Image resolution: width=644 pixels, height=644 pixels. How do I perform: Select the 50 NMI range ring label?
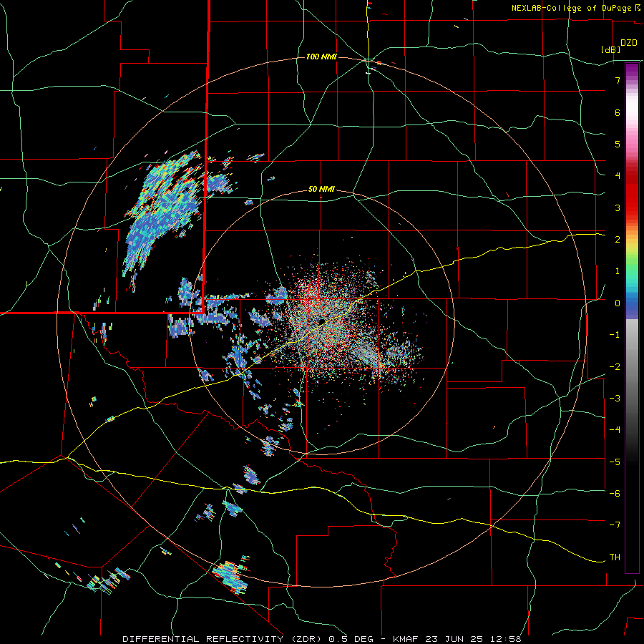tap(321, 190)
